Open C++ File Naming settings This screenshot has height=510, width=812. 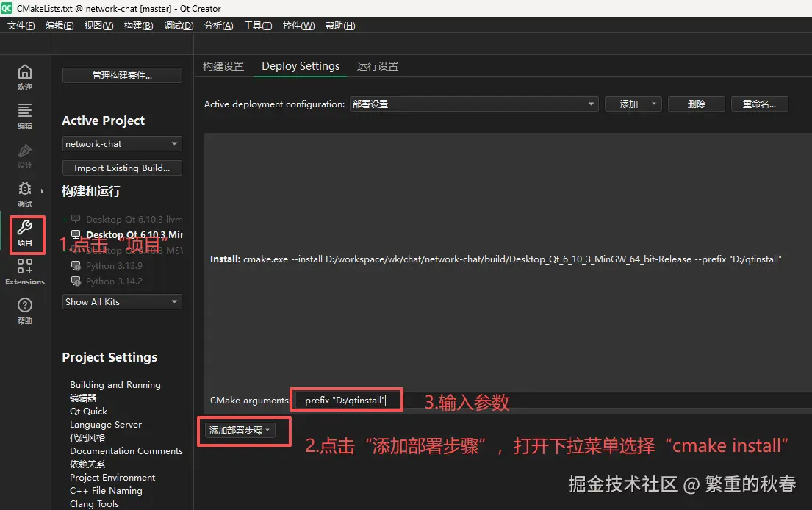tap(106, 490)
